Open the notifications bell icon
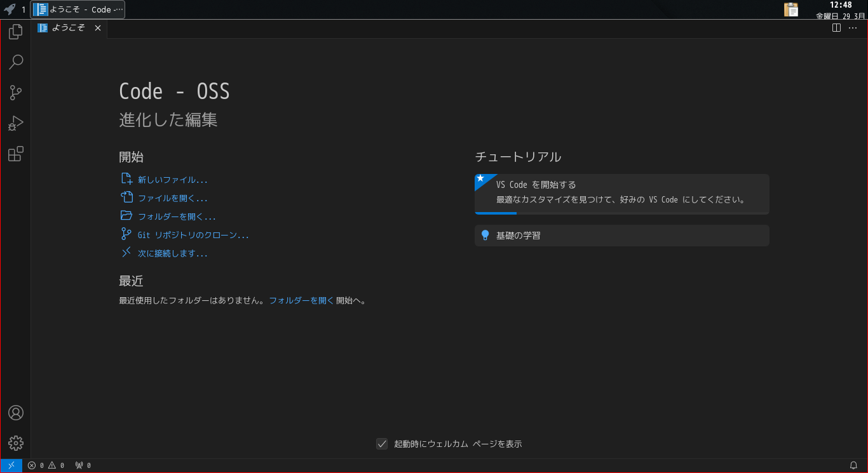The image size is (868, 473). pos(853,465)
